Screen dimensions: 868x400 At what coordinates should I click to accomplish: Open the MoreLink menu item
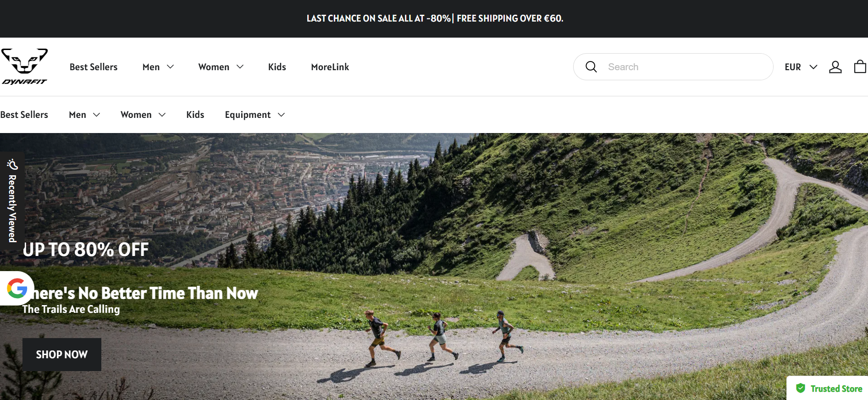click(330, 67)
